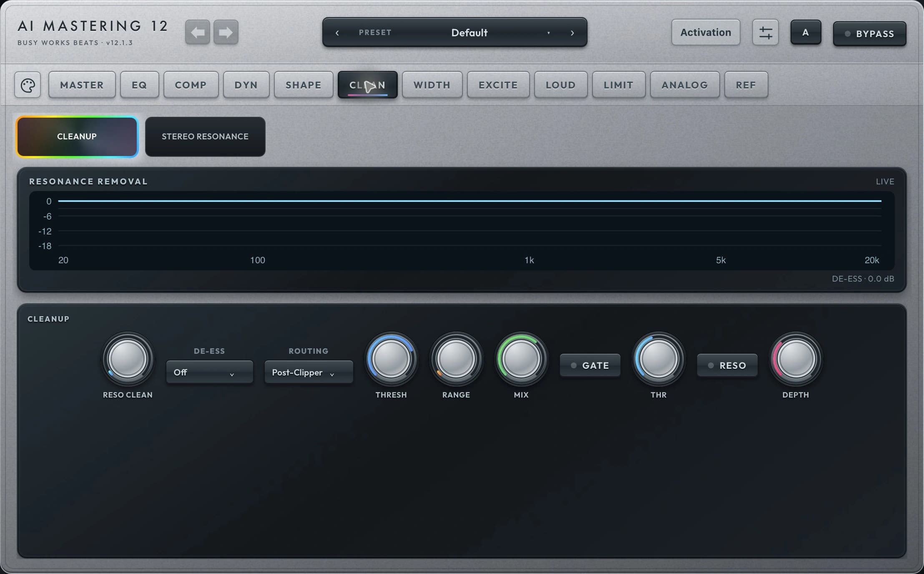The image size is (924, 574).
Task: Click the gate THR knob
Action: (x=658, y=359)
